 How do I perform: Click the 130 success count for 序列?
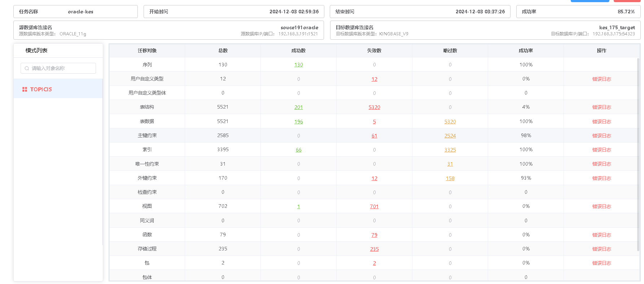point(298,65)
